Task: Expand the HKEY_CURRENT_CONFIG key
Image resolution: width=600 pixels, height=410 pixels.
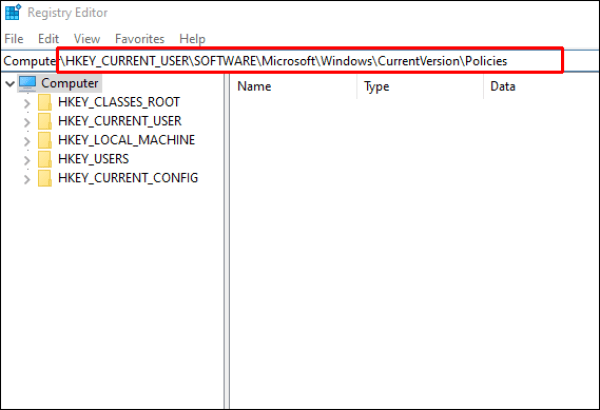Action: (27, 179)
